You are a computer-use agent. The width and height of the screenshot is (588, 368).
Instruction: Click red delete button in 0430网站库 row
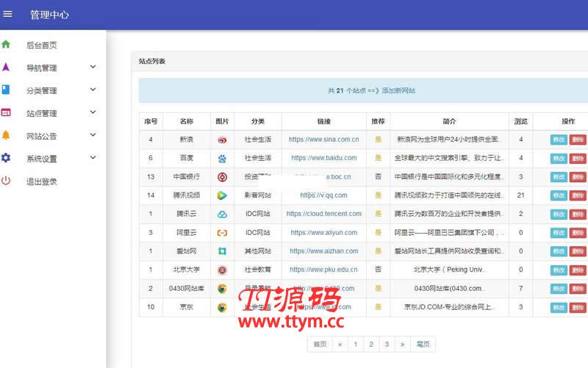click(578, 289)
